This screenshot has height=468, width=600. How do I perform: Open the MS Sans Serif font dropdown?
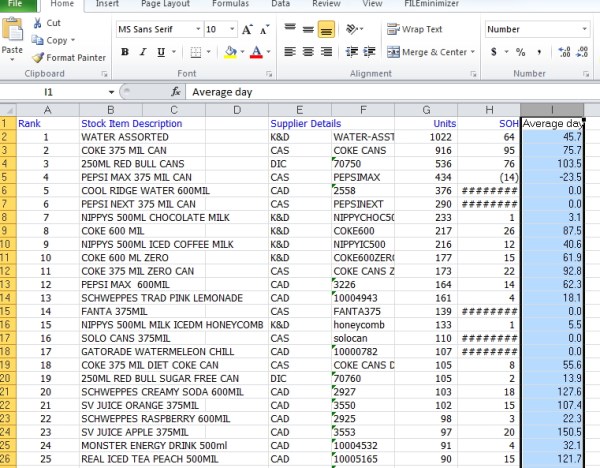[x=198, y=29]
